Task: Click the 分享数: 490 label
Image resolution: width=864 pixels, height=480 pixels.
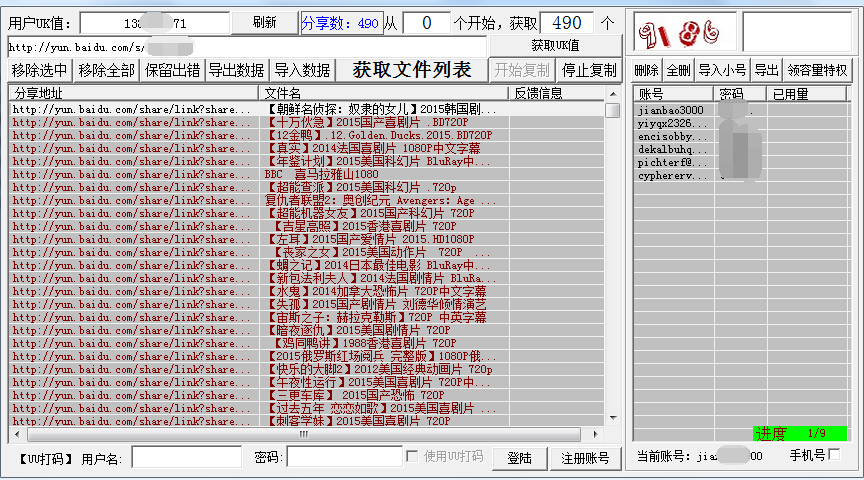Action: pos(341,23)
